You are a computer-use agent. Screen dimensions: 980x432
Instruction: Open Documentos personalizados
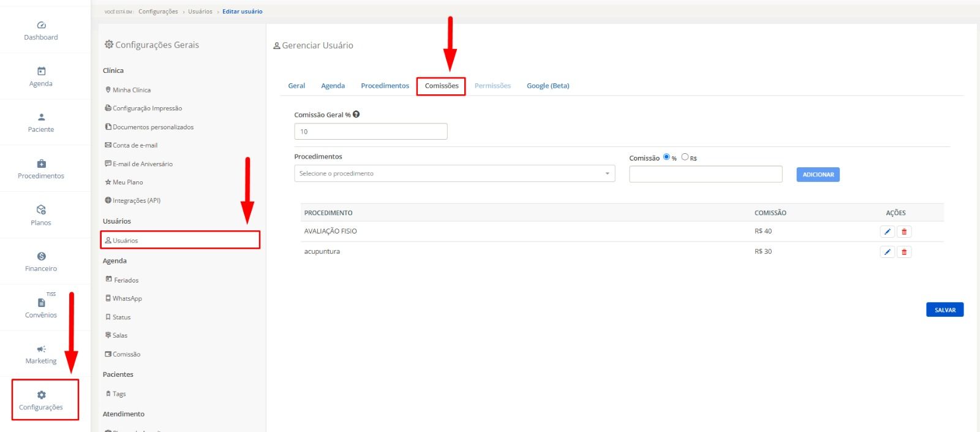click(x=149, y=127)
